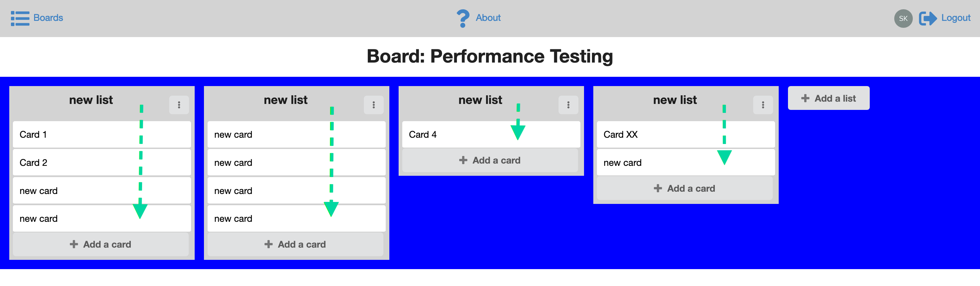The image size is (980, 286).
Task: Open second list's three-dot options menu
Action: pyautogui.click(x=373, y=105)
